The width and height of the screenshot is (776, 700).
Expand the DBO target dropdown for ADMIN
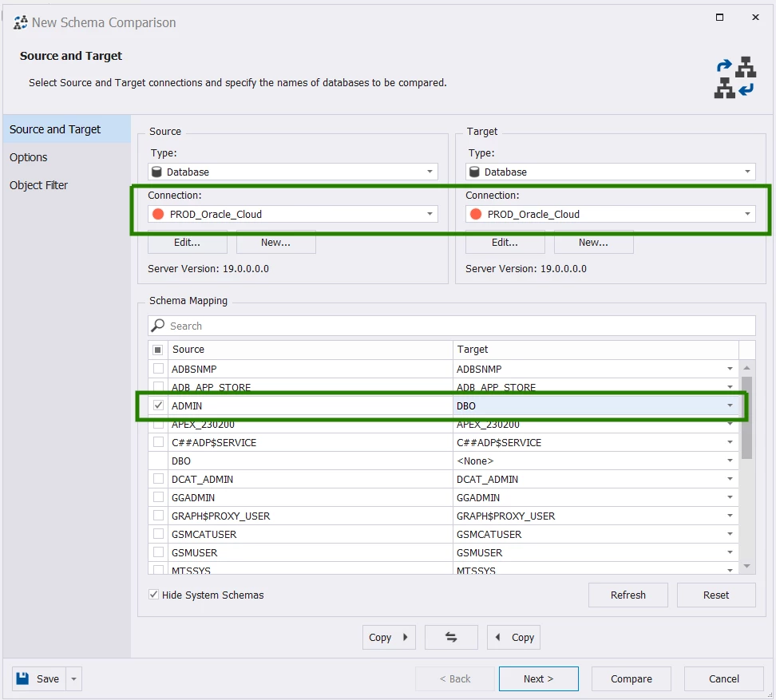(730, 405)
